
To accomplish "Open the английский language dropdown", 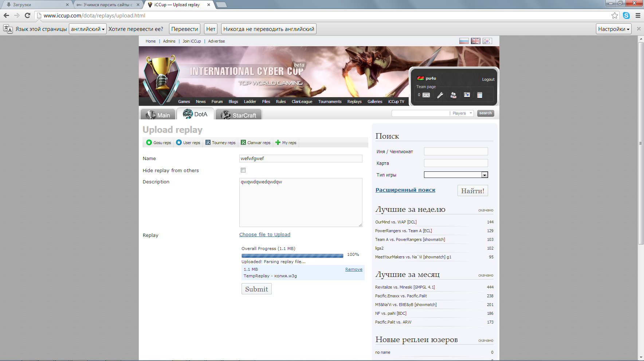I will 88,29.
